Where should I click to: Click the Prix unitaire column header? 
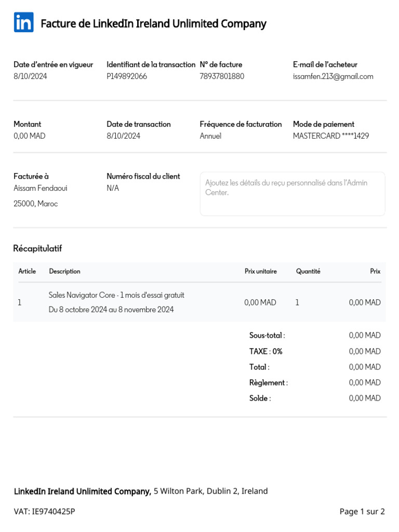tap(260, 271)
